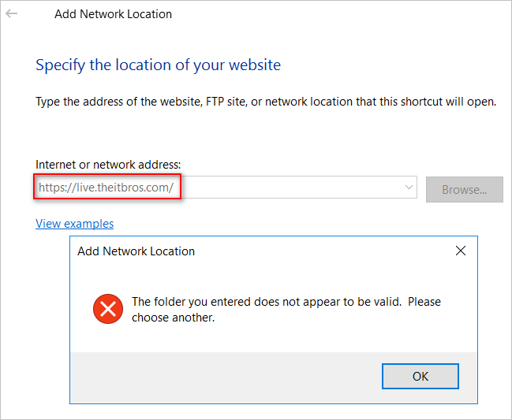Screen dimensions: 512x420
Task: Click the folder not valid error message
Action: [x=286, y=310]
